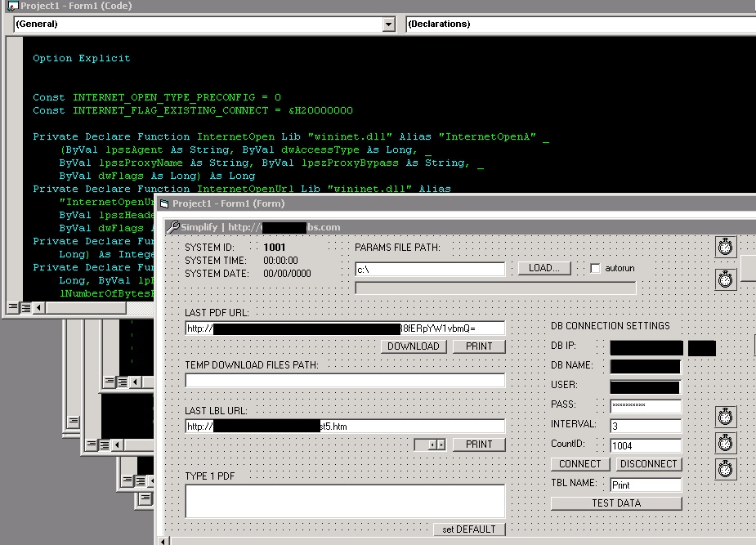Click the DOWNLOAD button

point(414,346)
